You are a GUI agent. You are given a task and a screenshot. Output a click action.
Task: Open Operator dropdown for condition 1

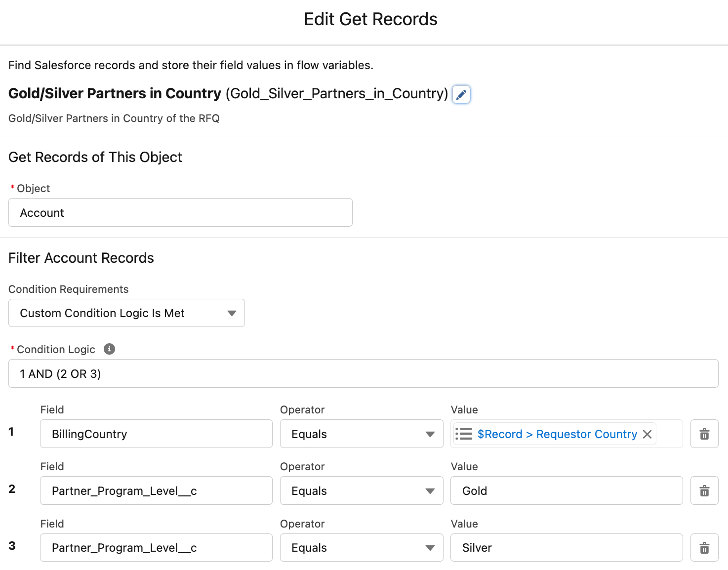(x=361, y=434)
